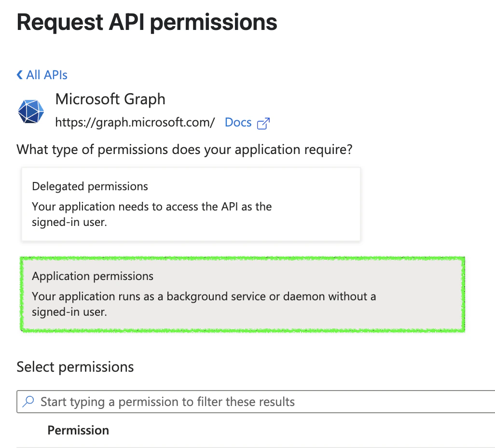The height and width of the screenshot is (448, 495).
Task: Open the Docs hyperlink
Action: coord(238,122)
